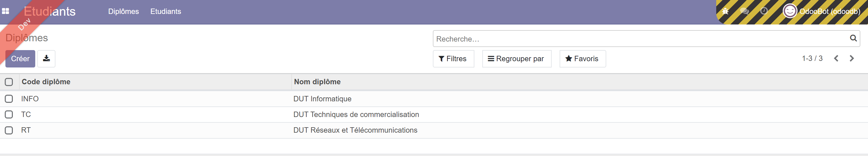Open the Filtres dropdown

coord(453,59)
